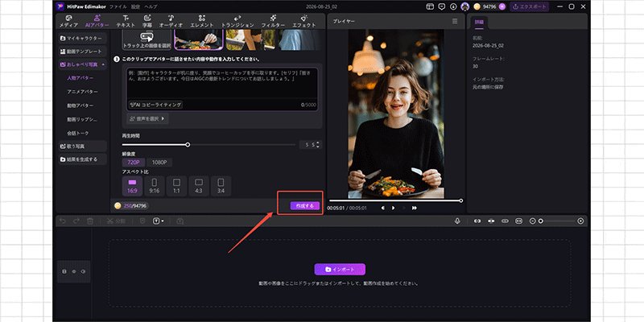
Task: Click the エクスポート export button
Action: [530, 6]
